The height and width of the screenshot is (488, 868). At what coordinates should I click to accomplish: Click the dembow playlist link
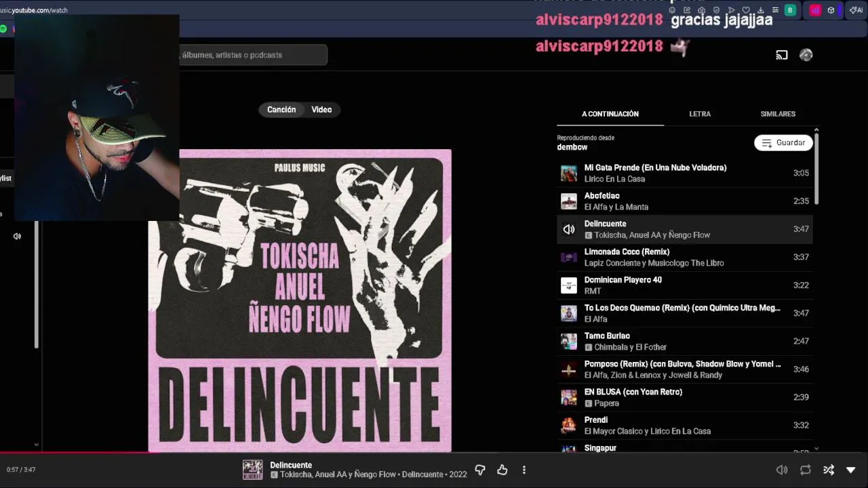point(572,147)
